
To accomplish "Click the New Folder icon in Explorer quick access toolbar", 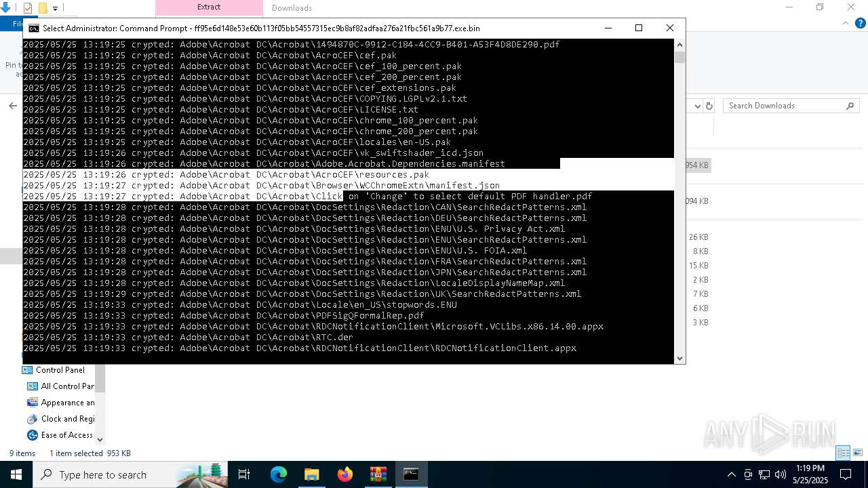I will click(x=43, y=8).
